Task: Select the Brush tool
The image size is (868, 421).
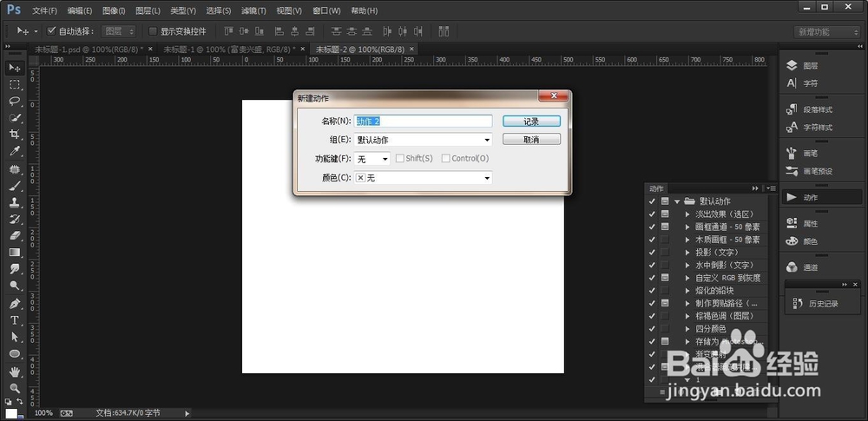Action: (x=15, y=186)
